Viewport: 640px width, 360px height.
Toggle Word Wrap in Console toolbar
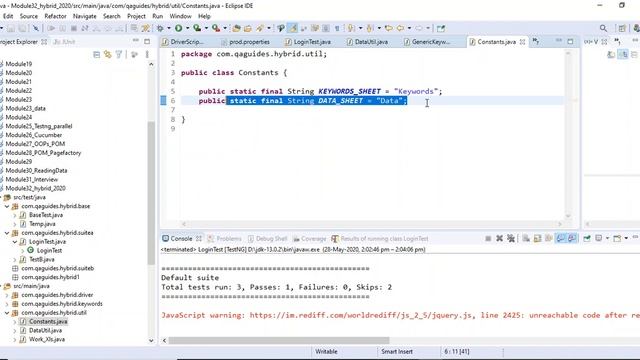point(549,238)
